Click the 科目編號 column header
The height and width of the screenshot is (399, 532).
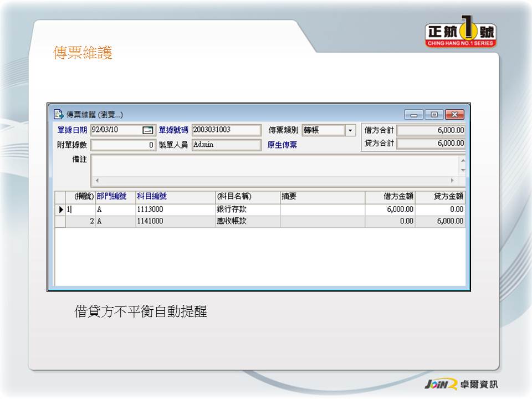coord(151,196)
